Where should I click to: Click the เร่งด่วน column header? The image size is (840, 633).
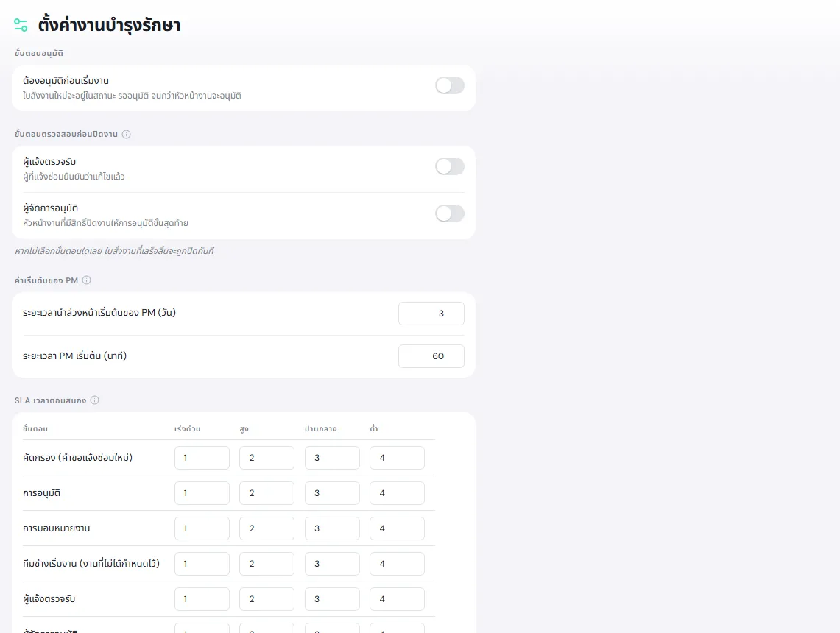(188, 428)
